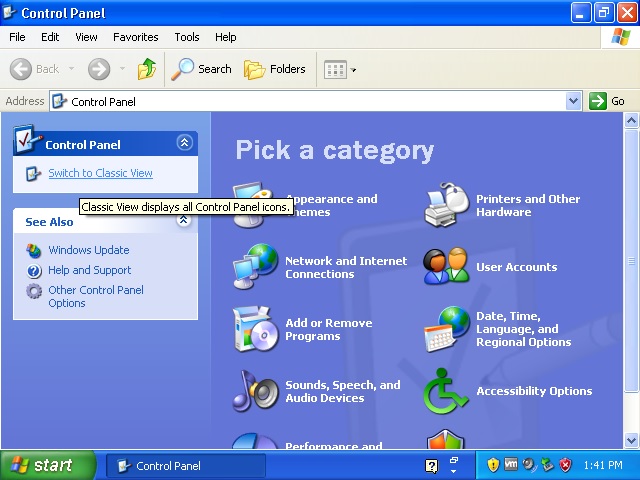
Task: Open the Views dropdown in the toolbar
Action: tap(340, 69)
